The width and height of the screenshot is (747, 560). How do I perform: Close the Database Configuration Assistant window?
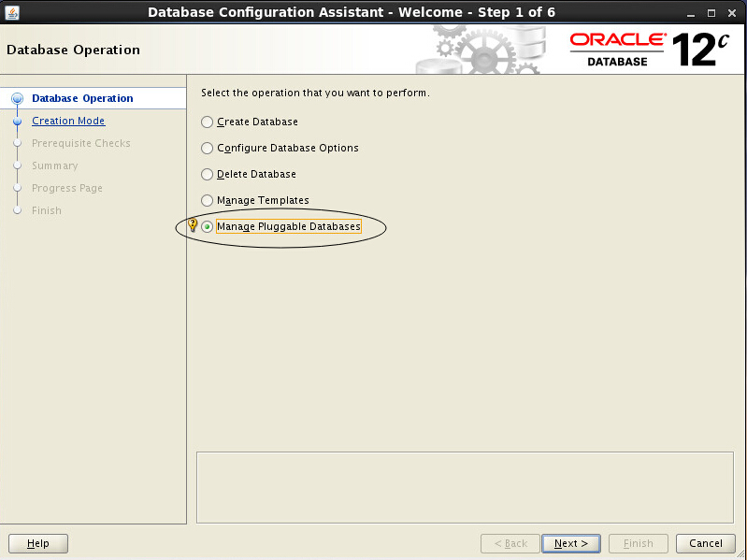732,13
